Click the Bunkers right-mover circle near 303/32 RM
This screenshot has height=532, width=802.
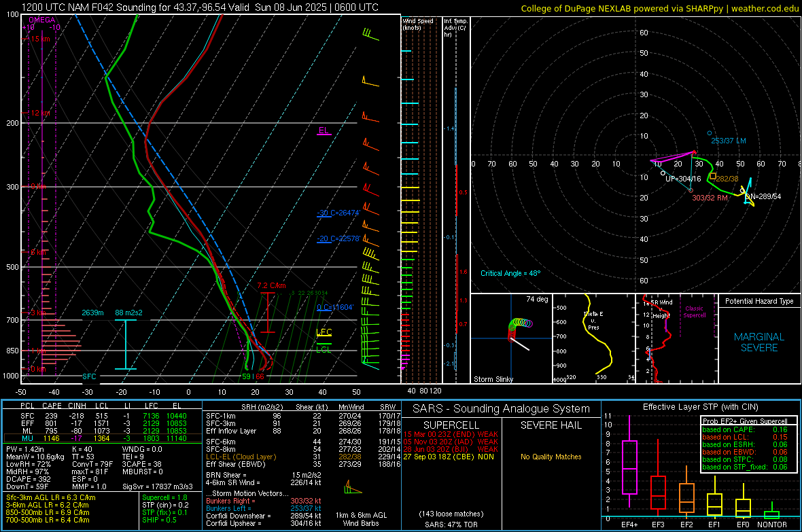[x=691, y=190]
